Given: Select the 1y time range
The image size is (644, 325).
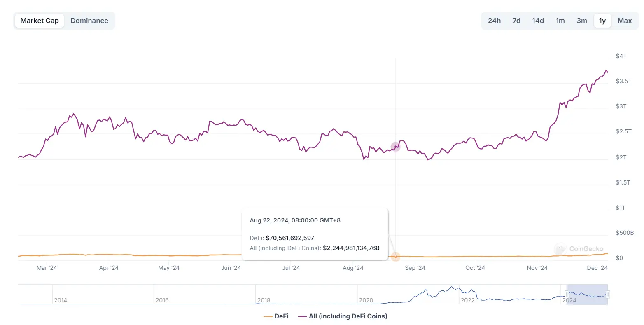Looking at the screenshot, I should pyautogui.click(x=602, y=21).
